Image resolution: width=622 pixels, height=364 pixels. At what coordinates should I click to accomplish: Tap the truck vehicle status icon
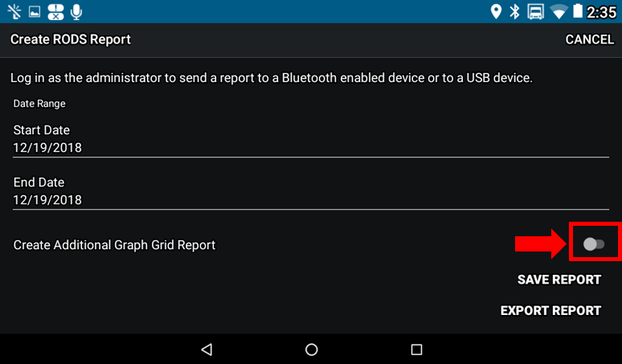[535, 11]
